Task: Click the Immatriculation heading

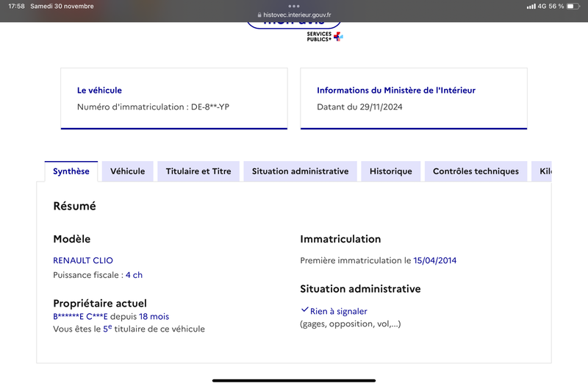Action: tap(340, 239)
